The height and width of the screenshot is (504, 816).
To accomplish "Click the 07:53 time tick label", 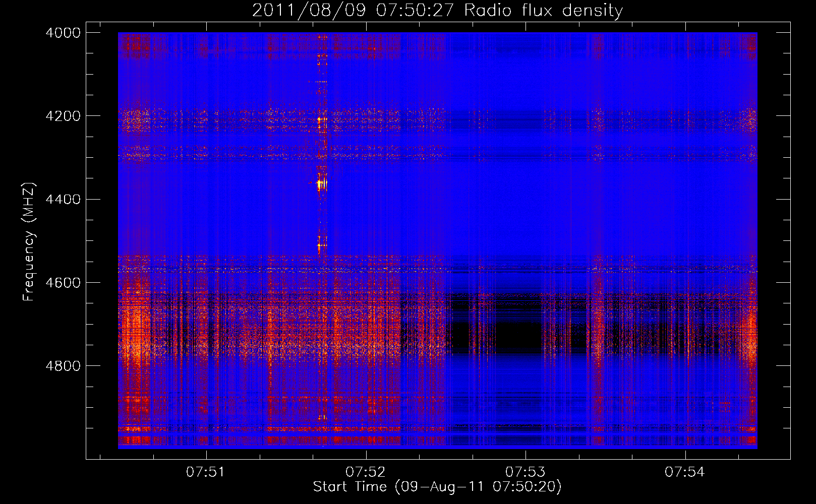I will point(525,472).
